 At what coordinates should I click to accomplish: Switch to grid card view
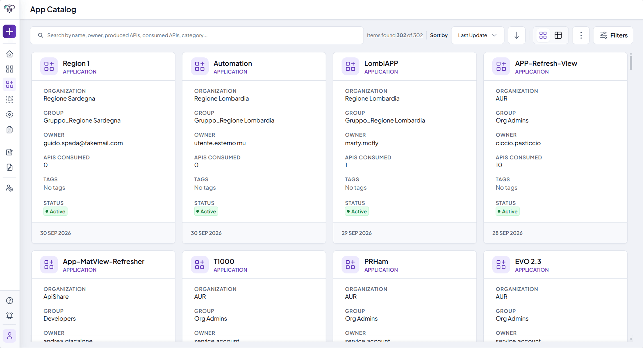[543, 35]
